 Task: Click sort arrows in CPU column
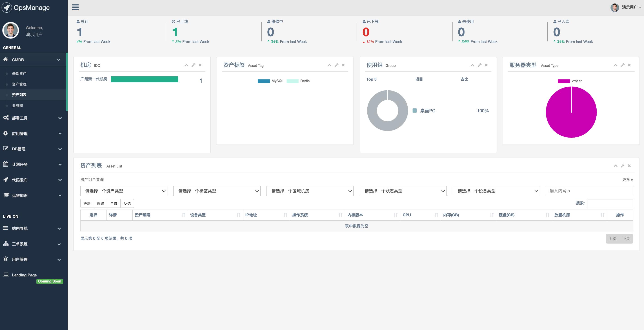(x=436, y=215)
